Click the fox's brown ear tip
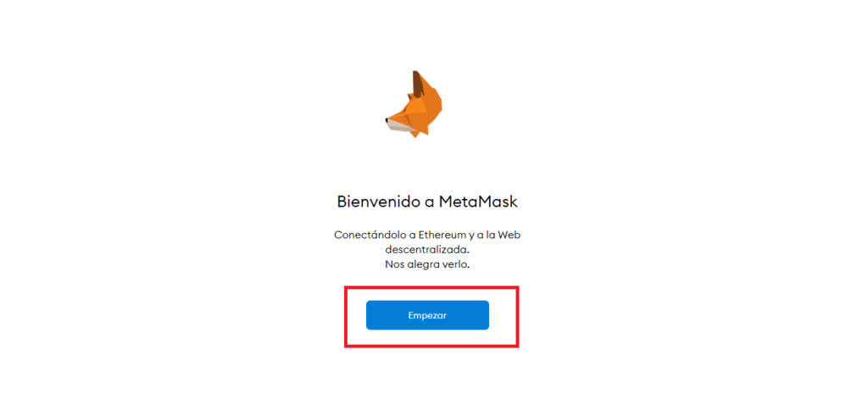Image resolution: width=868 pixels, height=410 pixels. pos(416,80)
